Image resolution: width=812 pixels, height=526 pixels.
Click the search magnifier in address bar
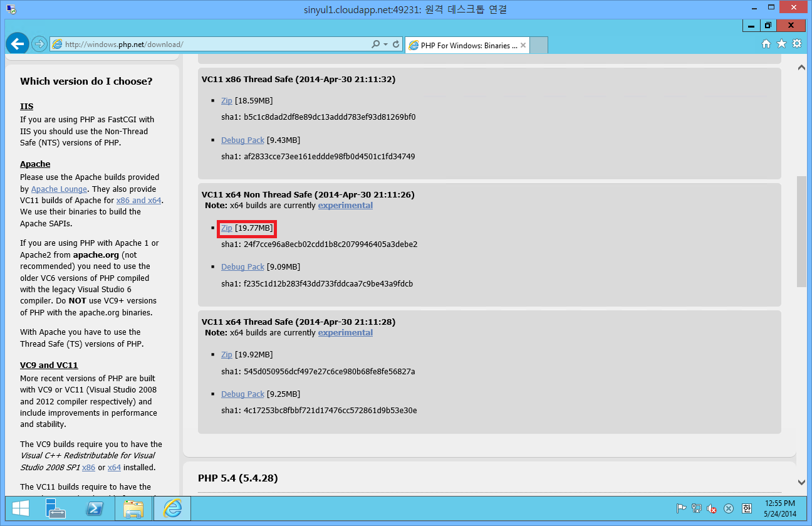coord(375,45)
